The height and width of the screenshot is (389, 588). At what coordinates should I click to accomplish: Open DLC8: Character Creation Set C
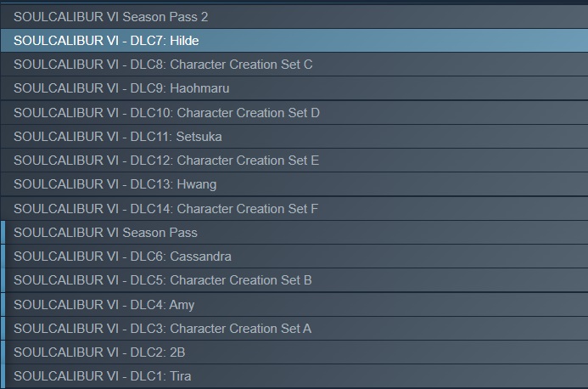tap(163, 64)
